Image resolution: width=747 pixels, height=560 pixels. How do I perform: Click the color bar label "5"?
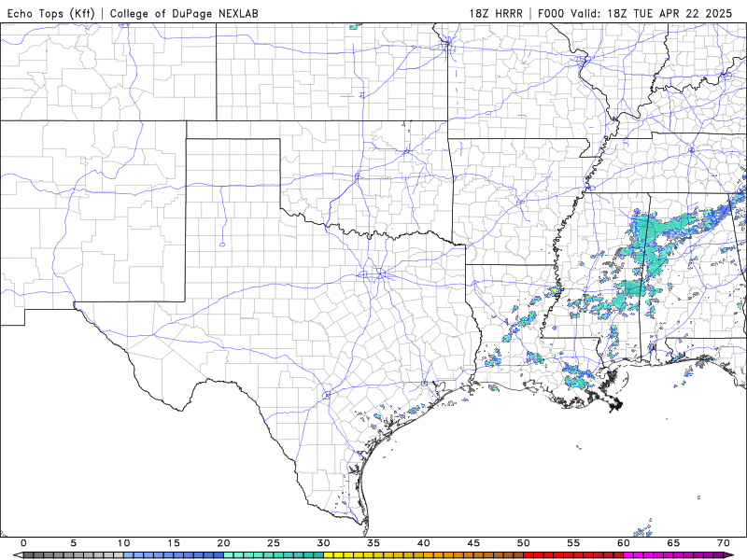click(x=74, y=543)
